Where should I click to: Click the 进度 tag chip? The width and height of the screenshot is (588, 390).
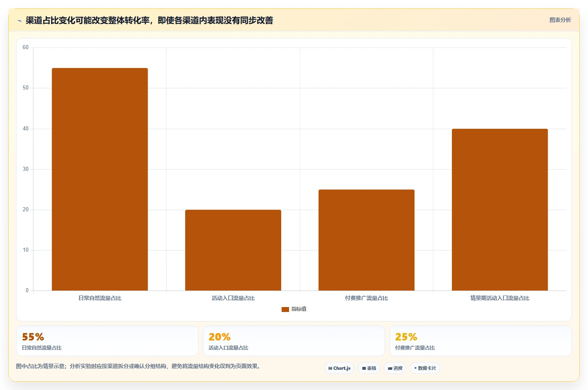click(x=395, y=368)
